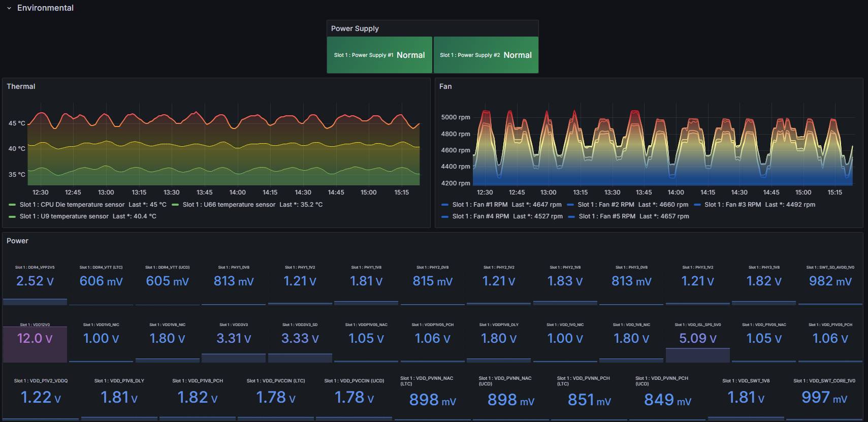The width and height of the screenshot is (868, 422).
Task: Click the VDD_PVCCIN (LTC) stat reading 1.78 V
Action: (276, 397)
